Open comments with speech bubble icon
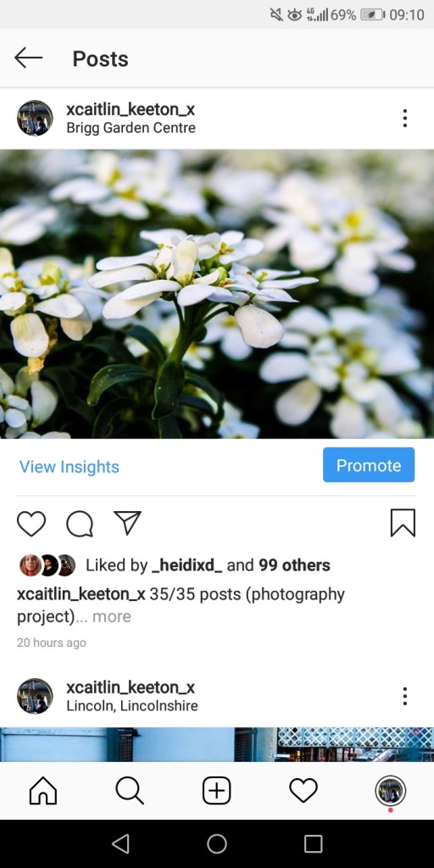The height and width of the screenshot is (868, 434). [x=80, y=523]
